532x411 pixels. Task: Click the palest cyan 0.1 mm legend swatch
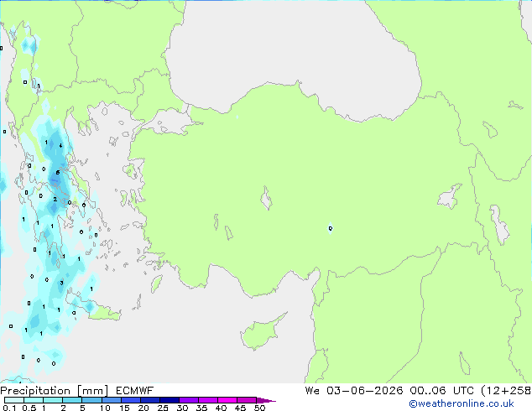(x=14, y=400)
